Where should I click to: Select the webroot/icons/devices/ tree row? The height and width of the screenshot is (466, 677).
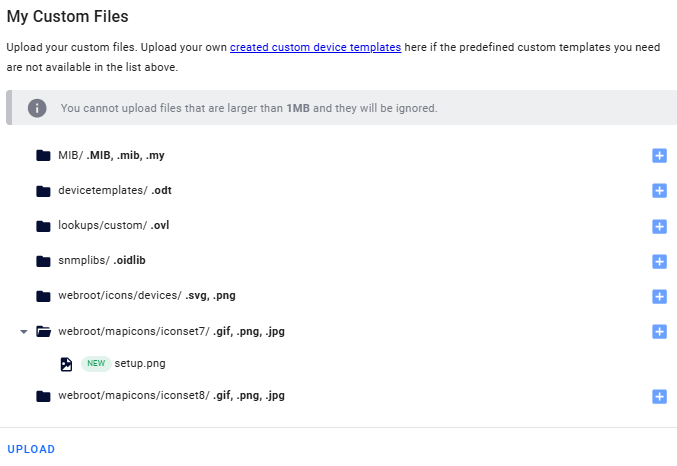(146, 296)
